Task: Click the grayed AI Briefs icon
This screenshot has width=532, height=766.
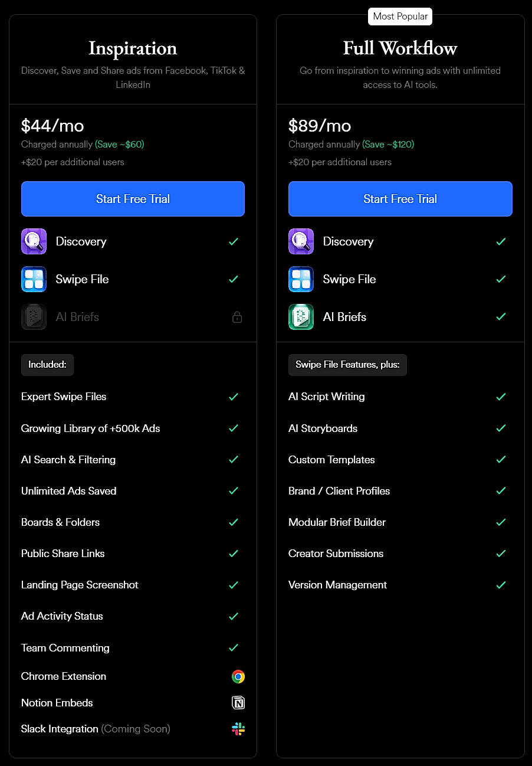Action: coord(34,317)
